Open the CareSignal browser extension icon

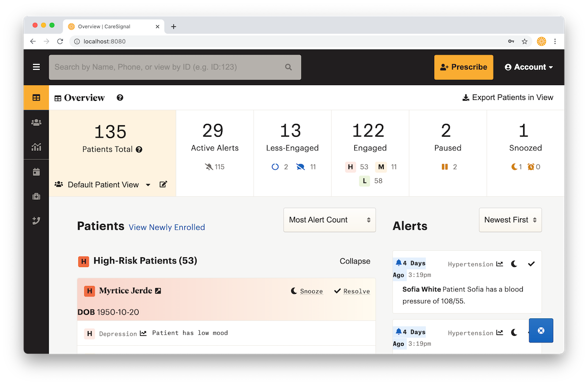click(541, 42)
